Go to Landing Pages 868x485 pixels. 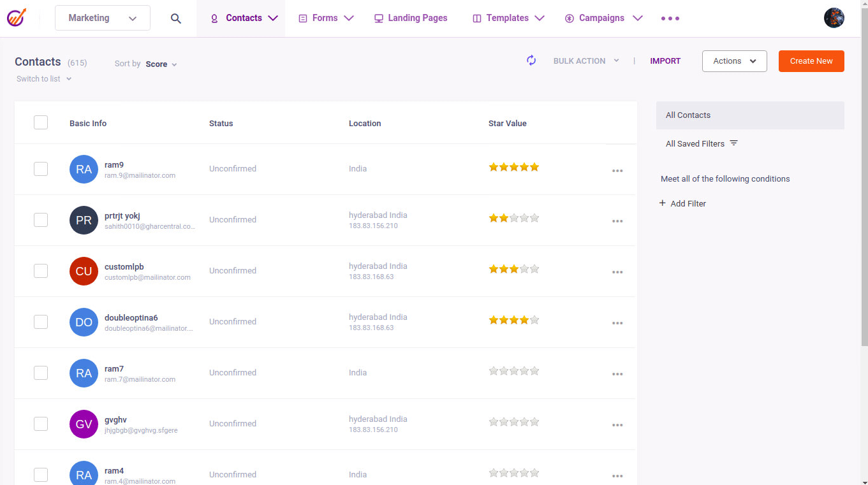click(x=411, y=18)
